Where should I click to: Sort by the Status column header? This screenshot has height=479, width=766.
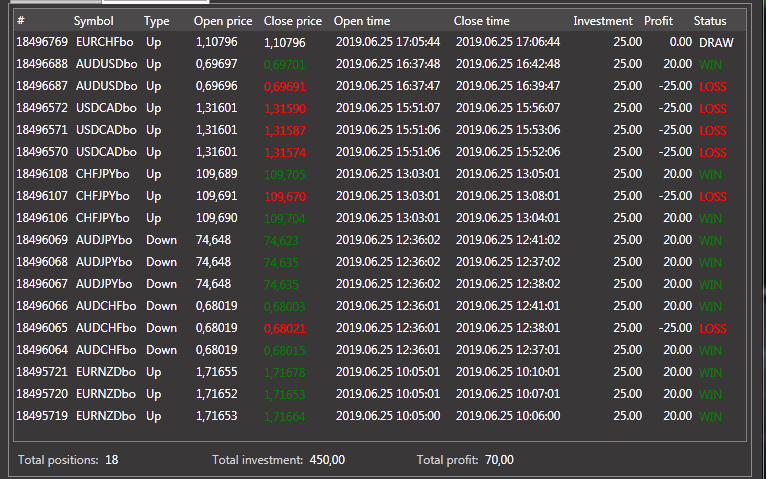[710, 21]
